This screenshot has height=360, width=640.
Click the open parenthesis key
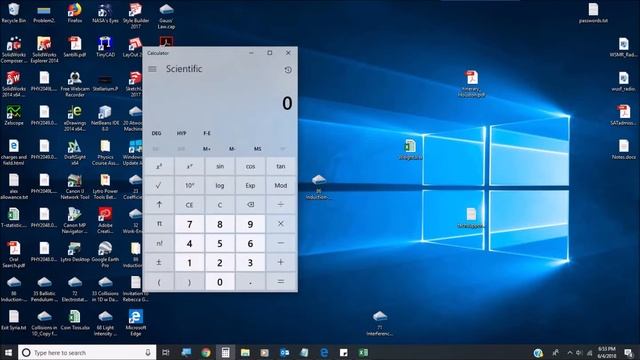[x=159, y=282]
